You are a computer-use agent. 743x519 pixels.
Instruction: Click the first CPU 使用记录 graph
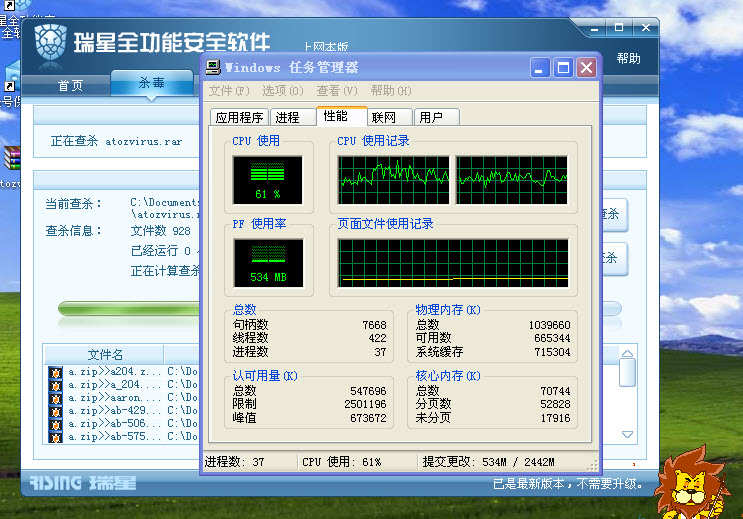pyautogui.click(x=393, y=180)
